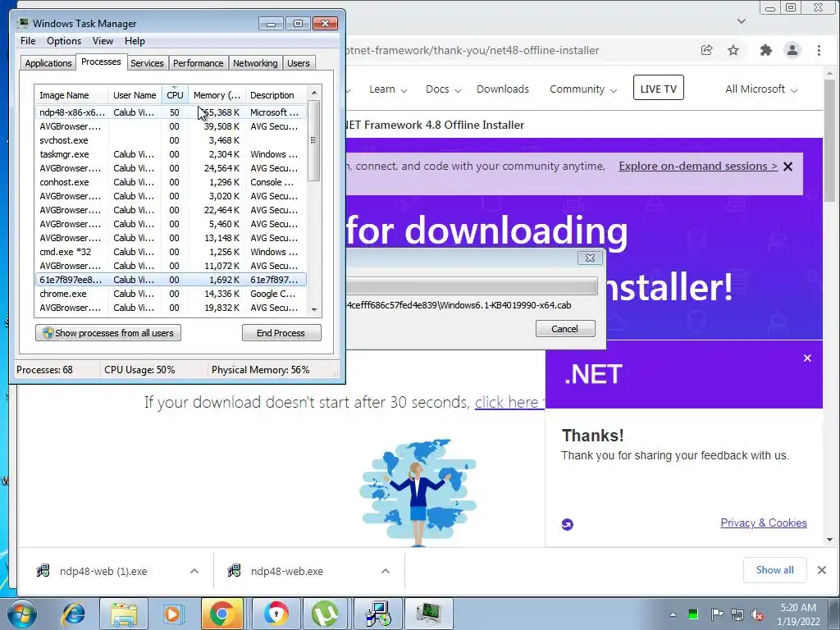Expand the All Microsoft dropdown
The image size is (840, 630).
(761, 89)
